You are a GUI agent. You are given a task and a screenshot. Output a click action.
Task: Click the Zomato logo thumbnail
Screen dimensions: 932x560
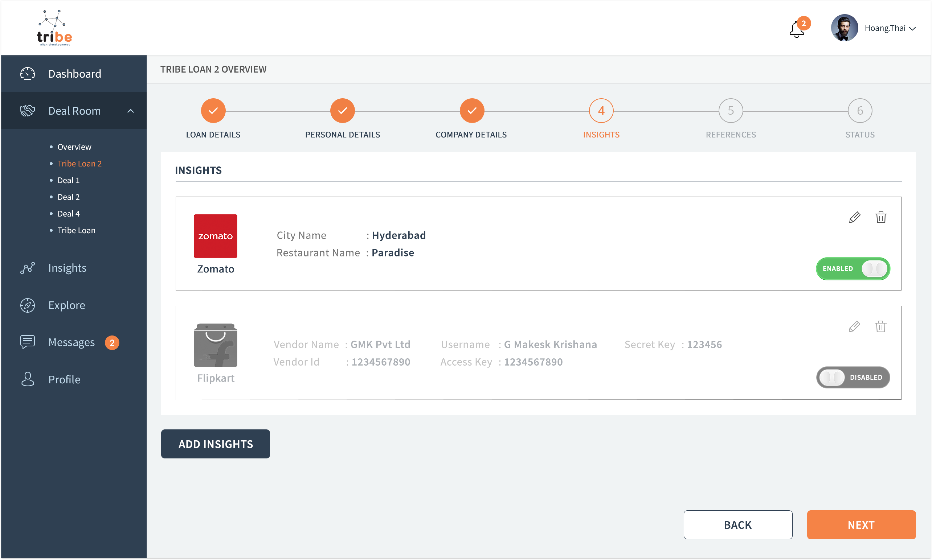[216, 236]
